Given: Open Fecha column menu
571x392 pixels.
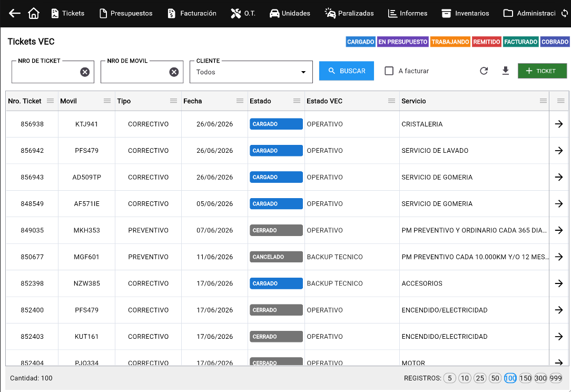Looking at the screenshot, I should pyautogui.click(x=240, y=101).
